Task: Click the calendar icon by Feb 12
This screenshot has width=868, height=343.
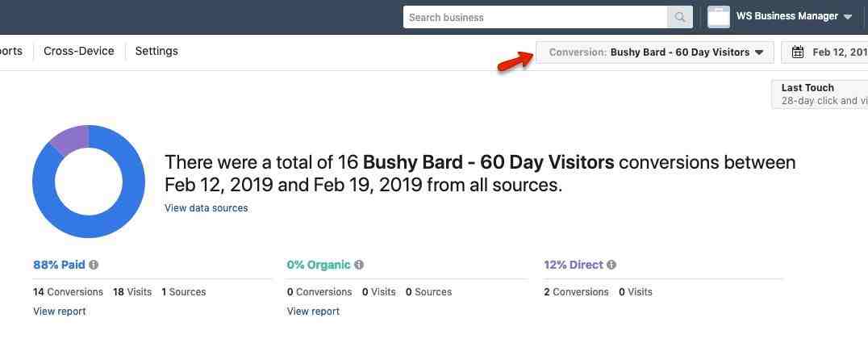Action: click(x=798, y=52)
